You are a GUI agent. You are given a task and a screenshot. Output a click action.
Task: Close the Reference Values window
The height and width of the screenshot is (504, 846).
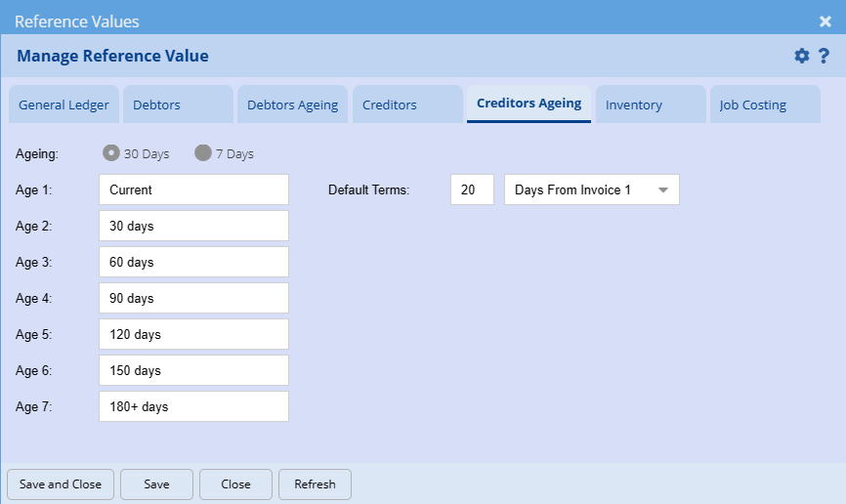point(825,21)
